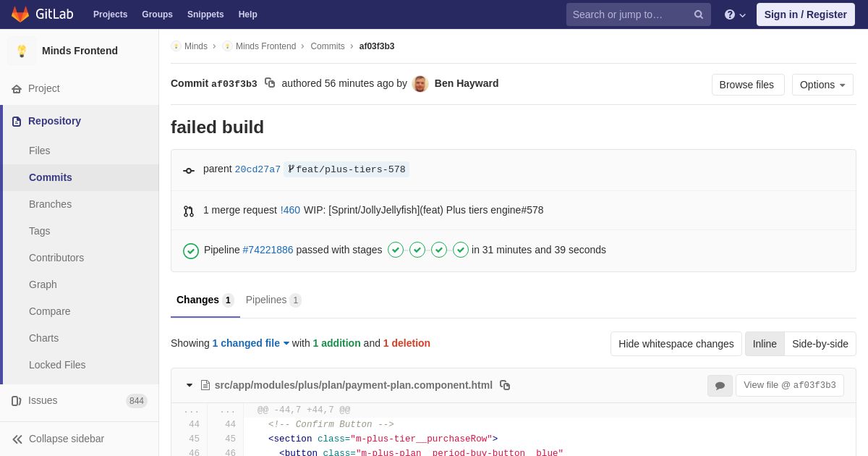Expand the 1 changed file dropdown
This screenshot has height=456, width=868.
click(251, 343)
